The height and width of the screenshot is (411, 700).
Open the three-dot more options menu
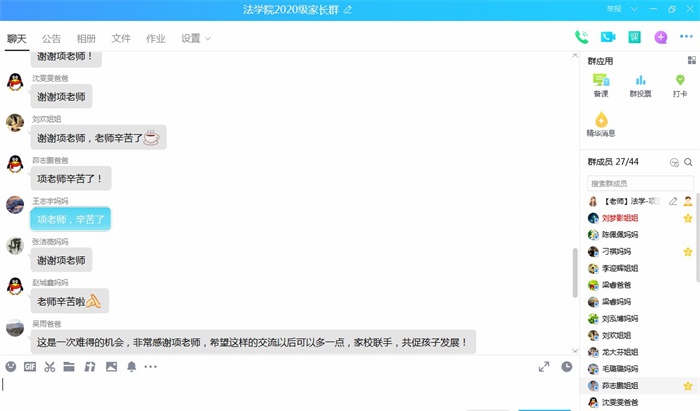click(686, 37)
